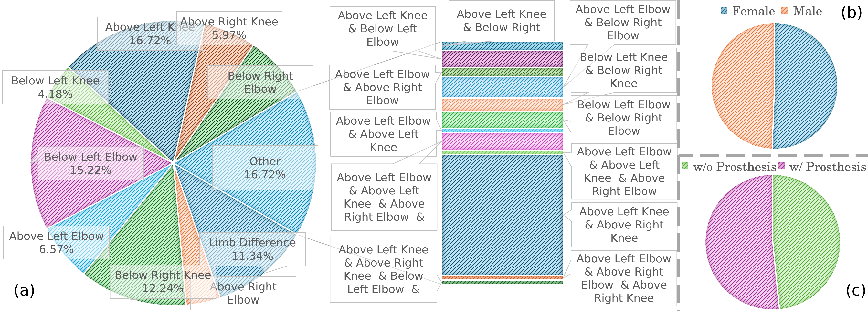The image size is (868, 311).
Task: Click the orange Male half of pie
Action: tap(743, 86)
